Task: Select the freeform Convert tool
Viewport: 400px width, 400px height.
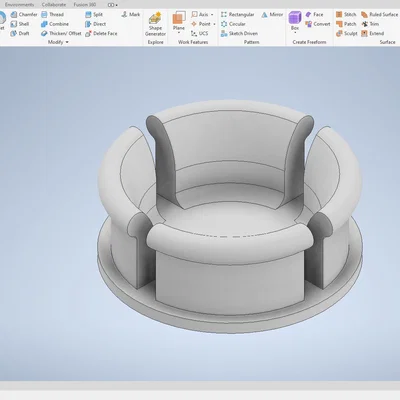Action: coord(317,24)
